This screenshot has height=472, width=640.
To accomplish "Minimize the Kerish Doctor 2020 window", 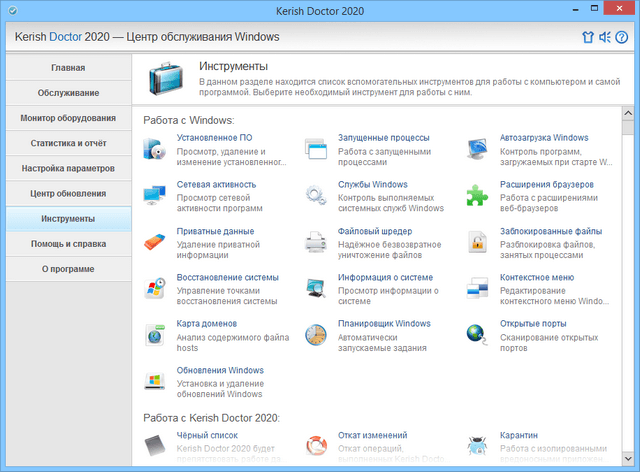I will tap(576, 9).
